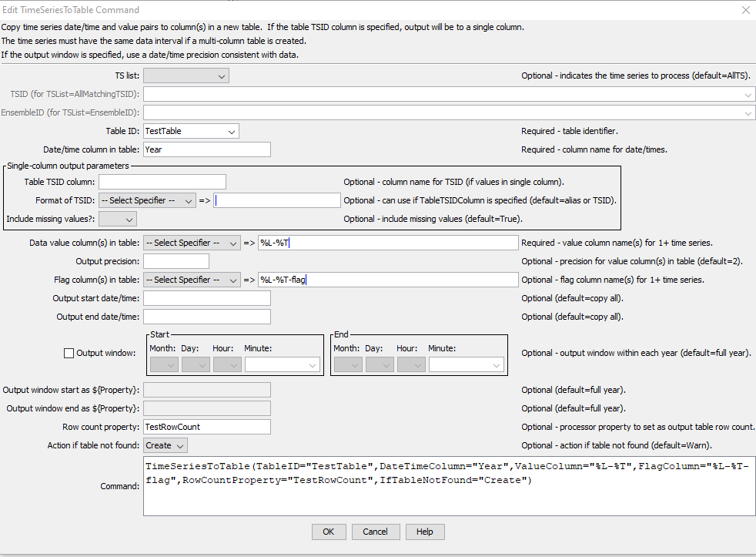The width and height of the screenshot is (756, 557).
Task: Click the Date/time column in table field
Action: pyautogui.click(x=207, y=149)
